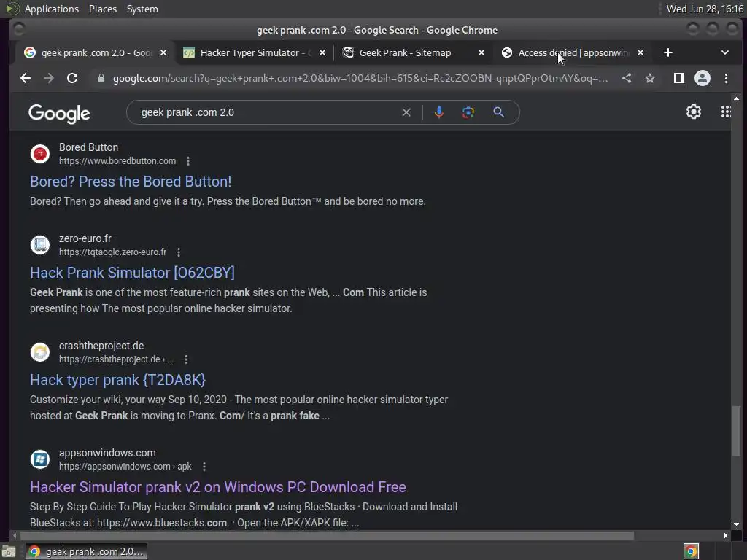Image resolution: width=747 pixels, height=560 pixels.
Task: Open a new tab
Action: pos(668,52)
